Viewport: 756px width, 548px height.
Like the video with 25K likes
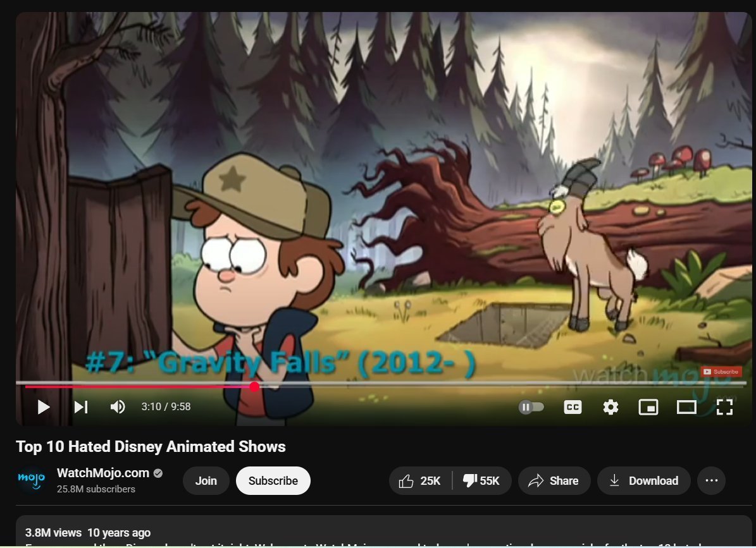pyautogui.click(x=420, y=480)
